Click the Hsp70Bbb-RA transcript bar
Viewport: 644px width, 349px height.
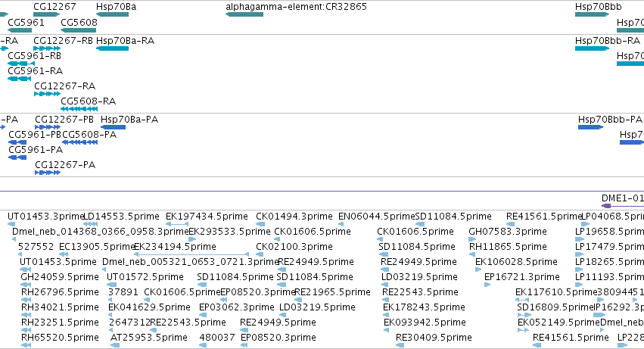click(593, 48)
